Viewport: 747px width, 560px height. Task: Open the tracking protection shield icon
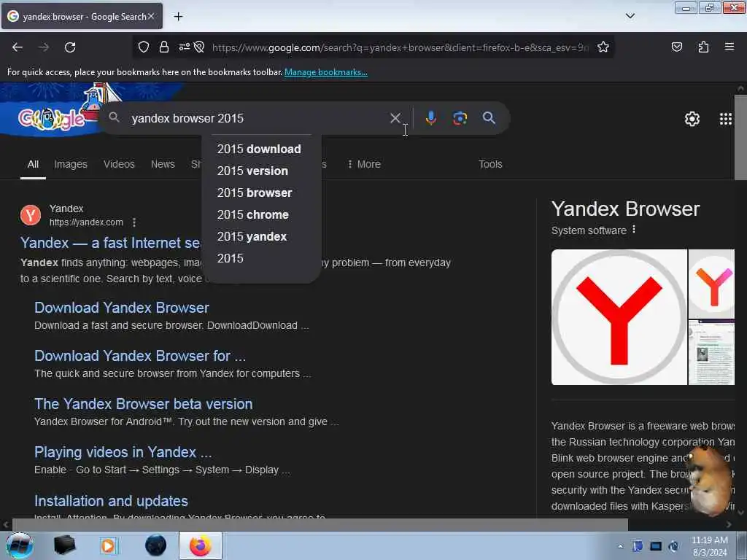(x=144, y=47)
